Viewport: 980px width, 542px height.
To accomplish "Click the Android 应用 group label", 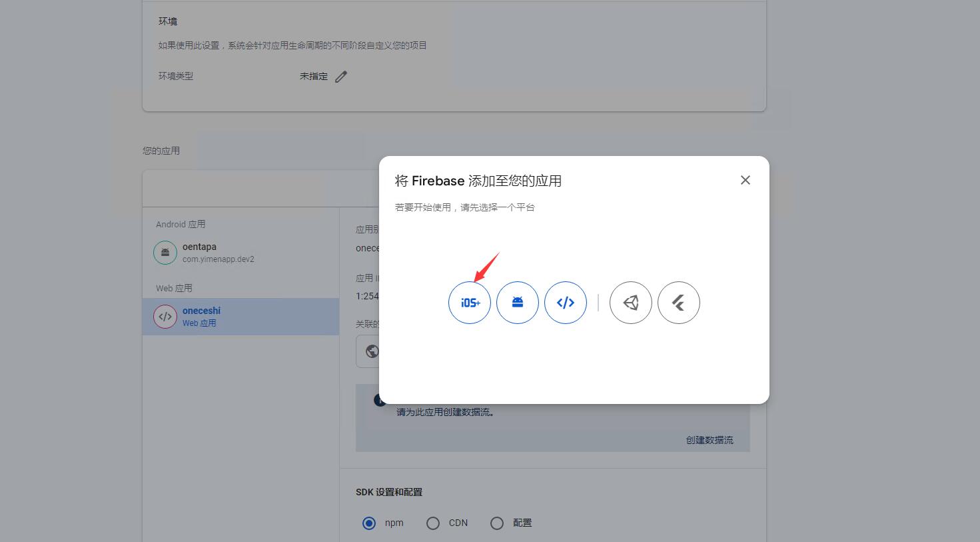I will [x=181, y=224].
